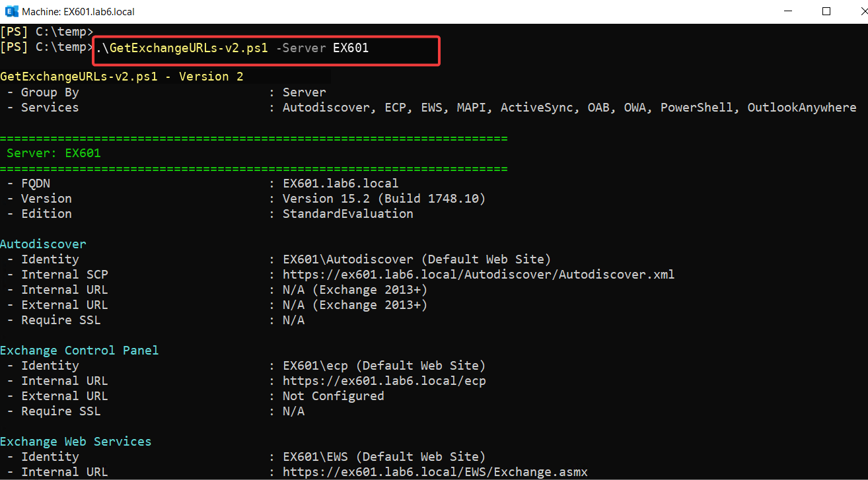Click the Autodiscover.xml Internal SCP URL
The height and width of the screenshot is (480, 868).
pyautogui.click(x=478, y=275)
